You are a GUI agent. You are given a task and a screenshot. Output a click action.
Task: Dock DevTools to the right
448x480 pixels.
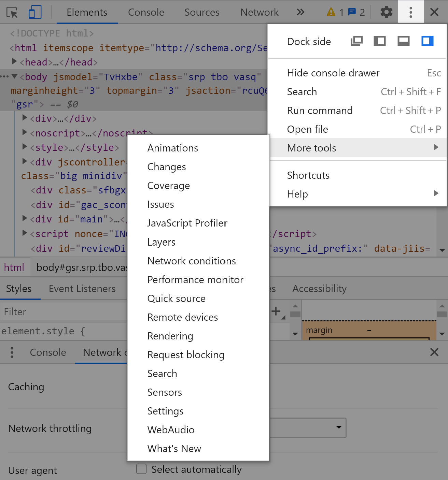pyautogui.click(x=428, y=41)
